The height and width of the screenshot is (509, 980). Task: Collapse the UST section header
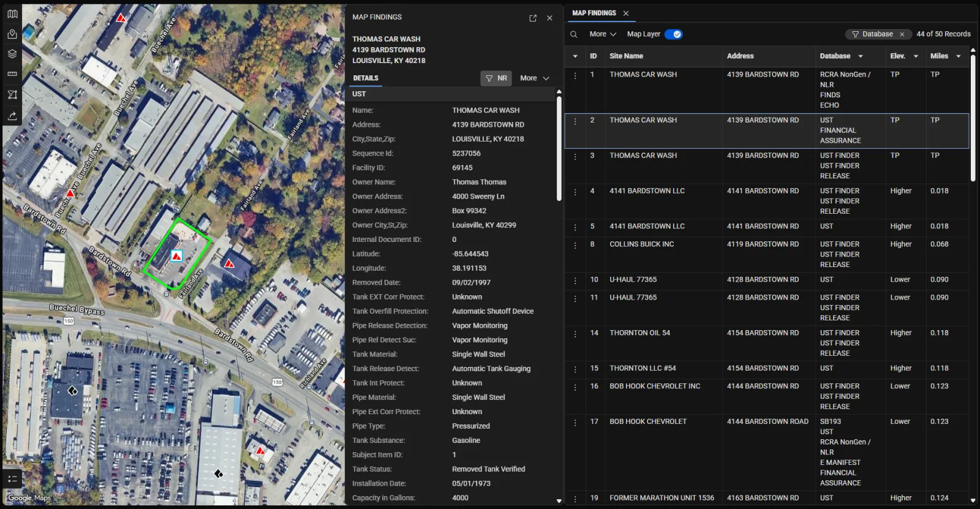pyautogui.click(x=452, y=94)
